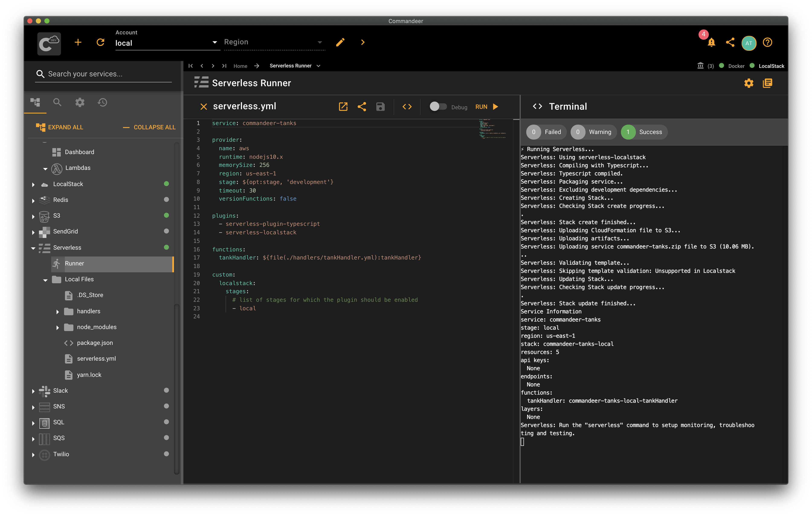
Task: Expand the SQS tree node
Action: point(33,439)
